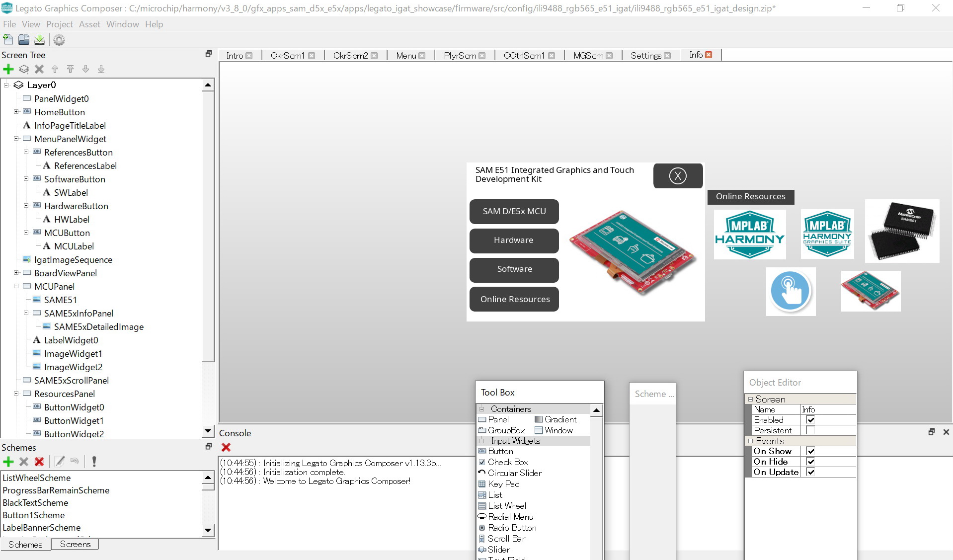953x560 pixels.
Task: Toggle the On Update event checkbox
Action: pyautogui.click(x=810, y=472)
